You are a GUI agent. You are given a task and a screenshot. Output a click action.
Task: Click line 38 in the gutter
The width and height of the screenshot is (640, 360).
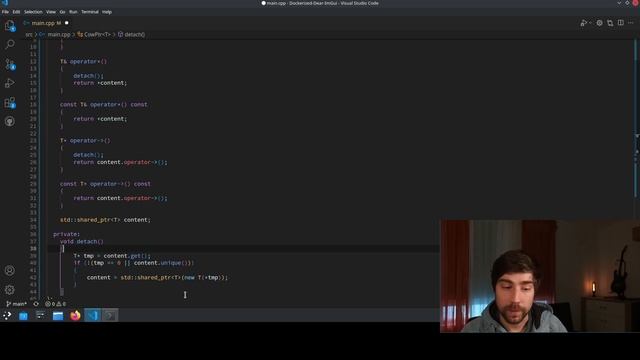click(33, 249)
